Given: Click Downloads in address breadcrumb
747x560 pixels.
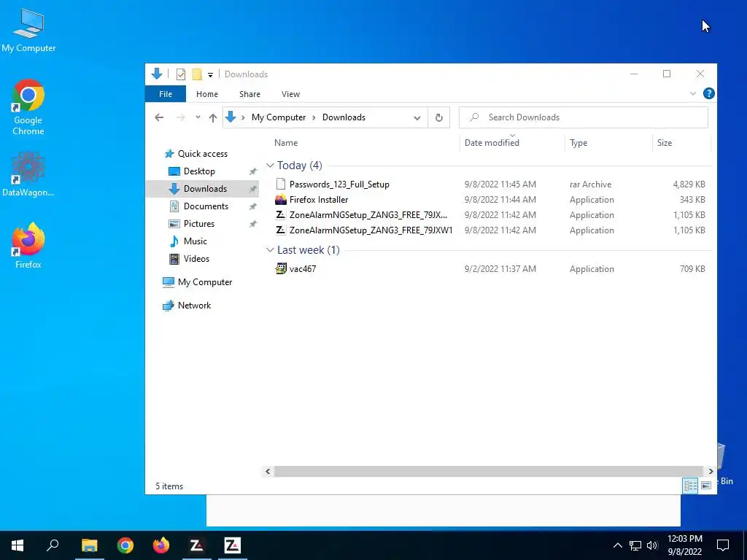Looking at the screenshot, I should [344, 117].
